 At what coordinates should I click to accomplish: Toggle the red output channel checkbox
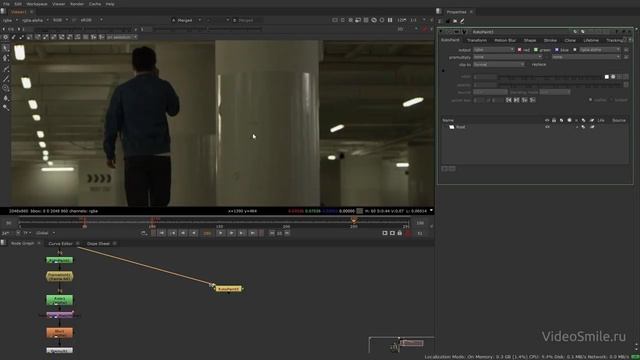click(520, 50)
